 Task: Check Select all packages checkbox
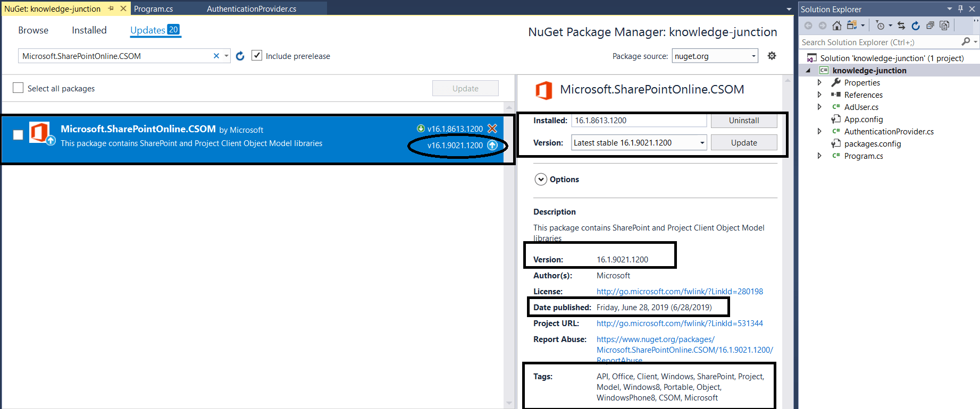point(18,88)
